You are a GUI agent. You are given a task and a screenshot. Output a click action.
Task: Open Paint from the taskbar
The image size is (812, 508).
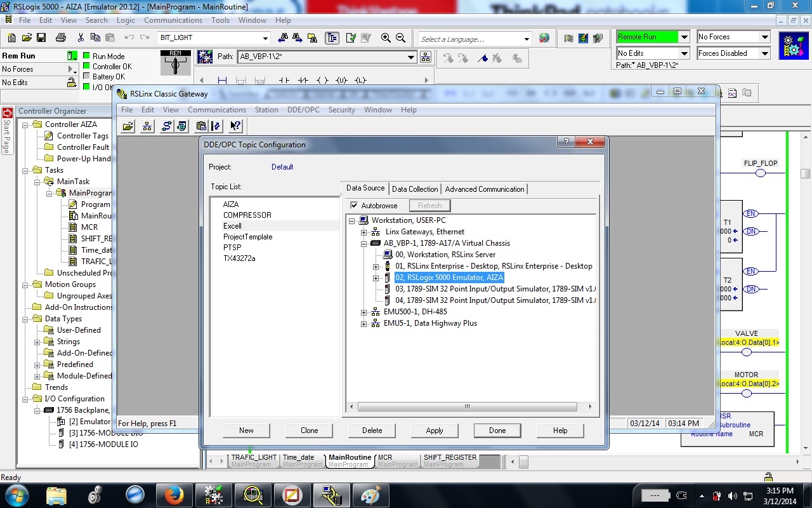tap(370, 495)
